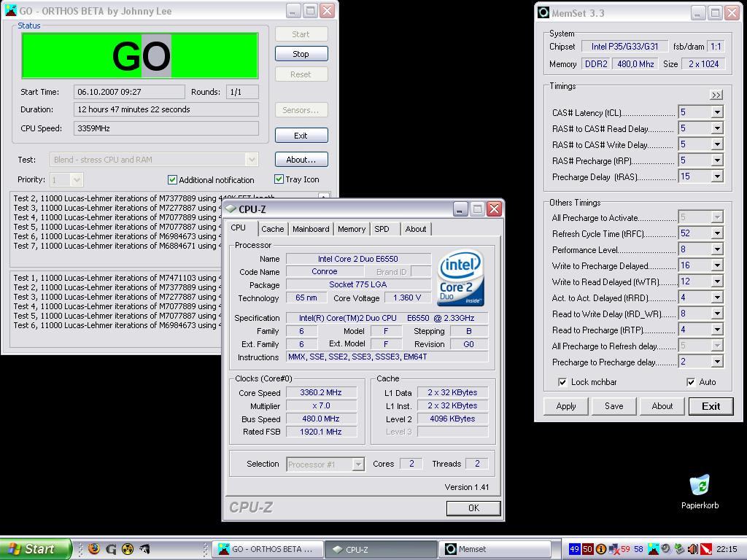
Task: Click Exit in the Orthos window
Action: pos(301,136)
